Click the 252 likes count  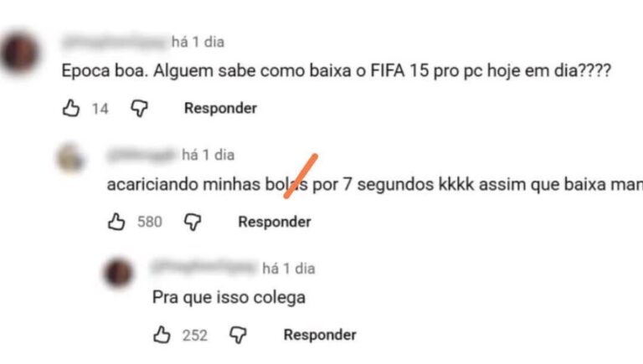pyautogui.click(x=195, y=336)
